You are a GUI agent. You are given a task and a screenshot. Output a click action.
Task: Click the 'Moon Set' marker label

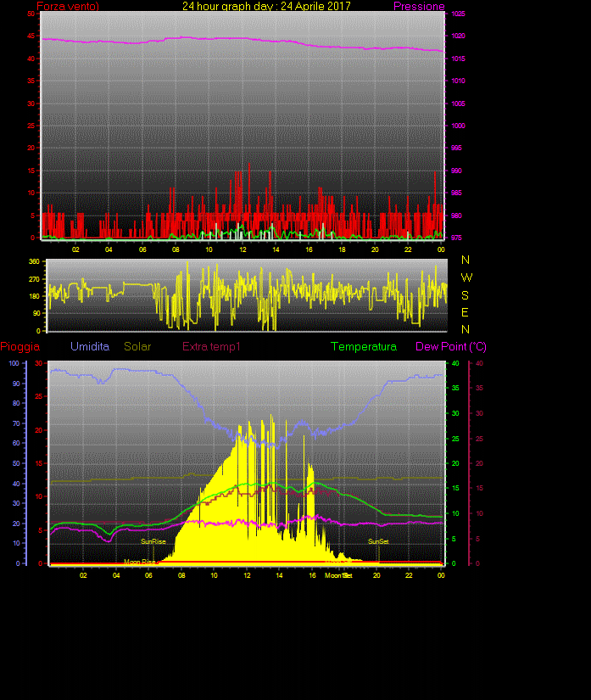[338, 575]
